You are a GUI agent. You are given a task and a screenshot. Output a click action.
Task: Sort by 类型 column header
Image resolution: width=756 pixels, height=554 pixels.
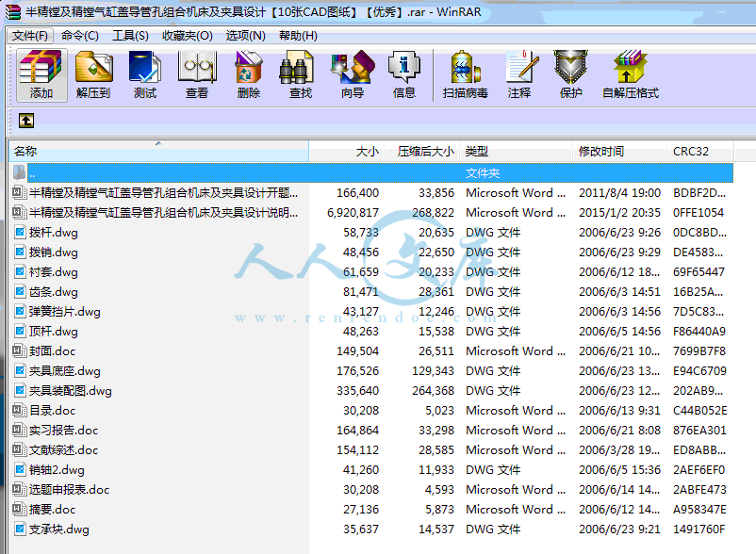[516, 152]
